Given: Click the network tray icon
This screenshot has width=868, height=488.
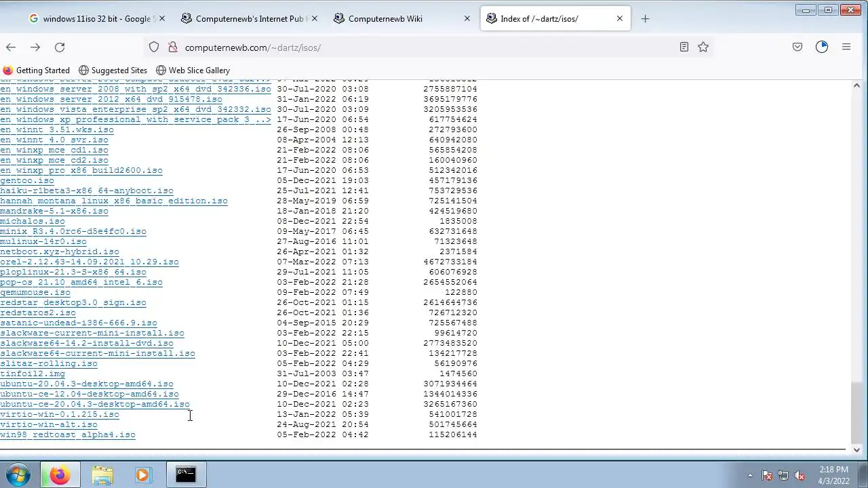Looking at the screenshot, I should [783, 475].
